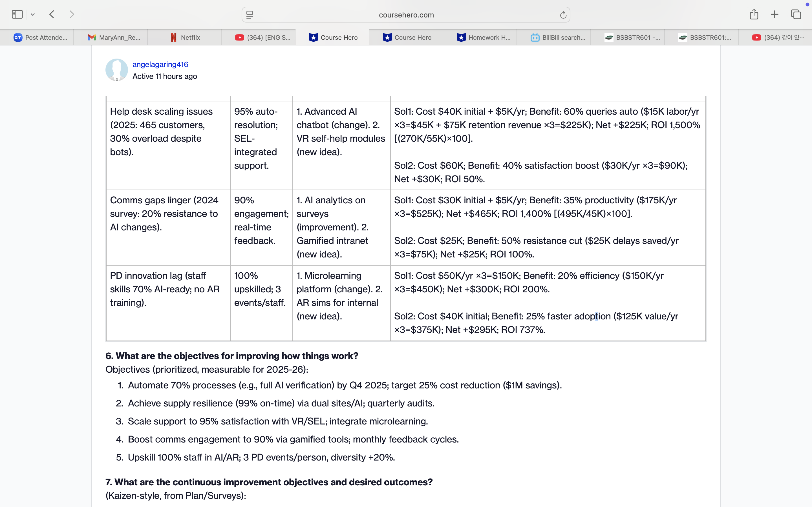
Task: Open the sidebar options dropdown chevron
Action: 32,14
